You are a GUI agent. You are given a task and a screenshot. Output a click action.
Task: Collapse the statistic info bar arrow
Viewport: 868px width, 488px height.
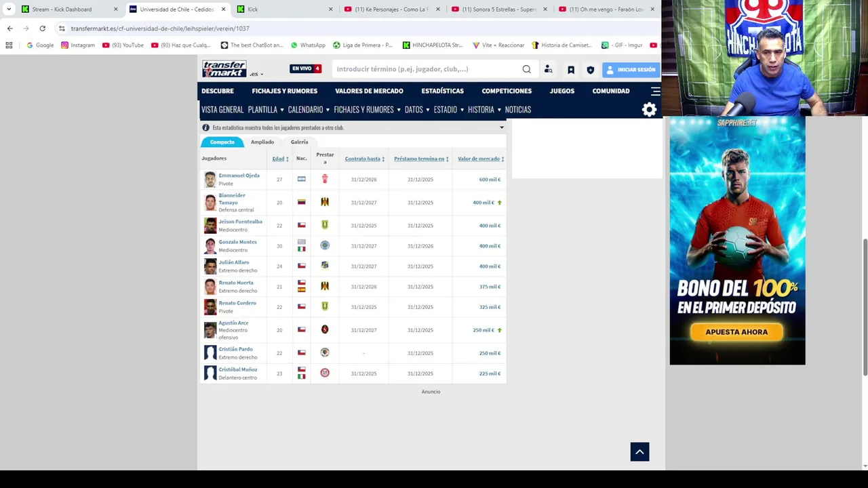tap(502, 127)
